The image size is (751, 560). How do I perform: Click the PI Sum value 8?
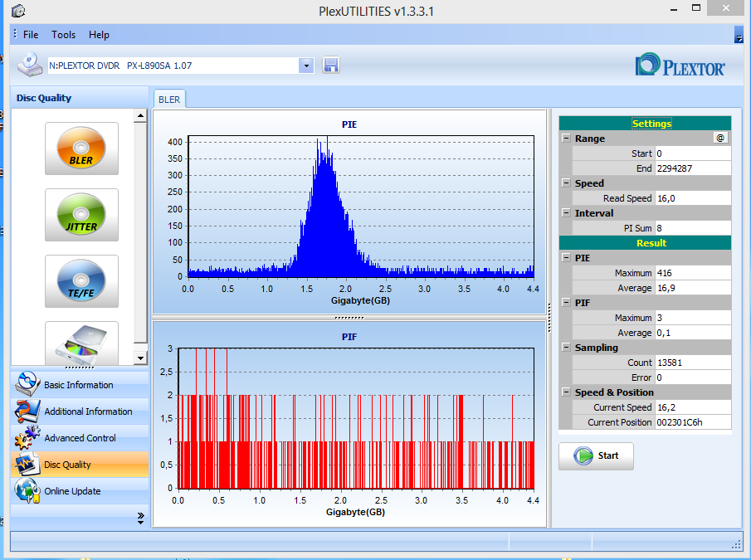(x=693, y=228)
